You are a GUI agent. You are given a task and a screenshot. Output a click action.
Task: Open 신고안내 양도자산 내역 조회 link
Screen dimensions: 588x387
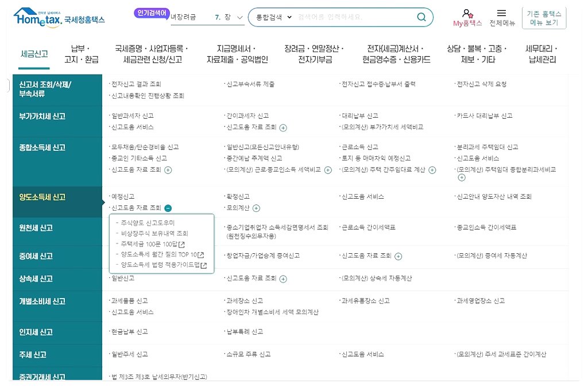point(494,196)
